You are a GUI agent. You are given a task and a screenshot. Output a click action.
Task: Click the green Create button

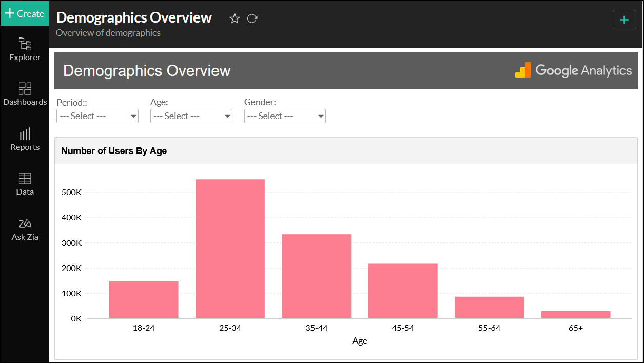pos(25,13)
